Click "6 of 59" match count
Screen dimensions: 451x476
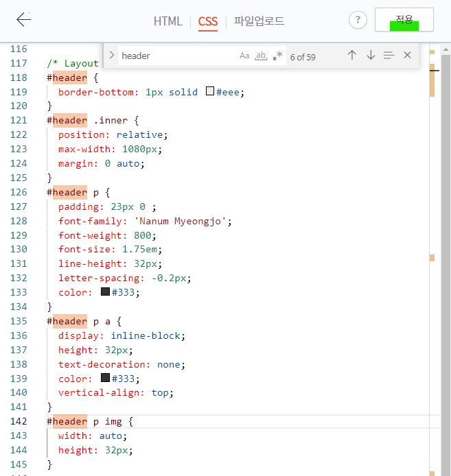click(303, 57)
